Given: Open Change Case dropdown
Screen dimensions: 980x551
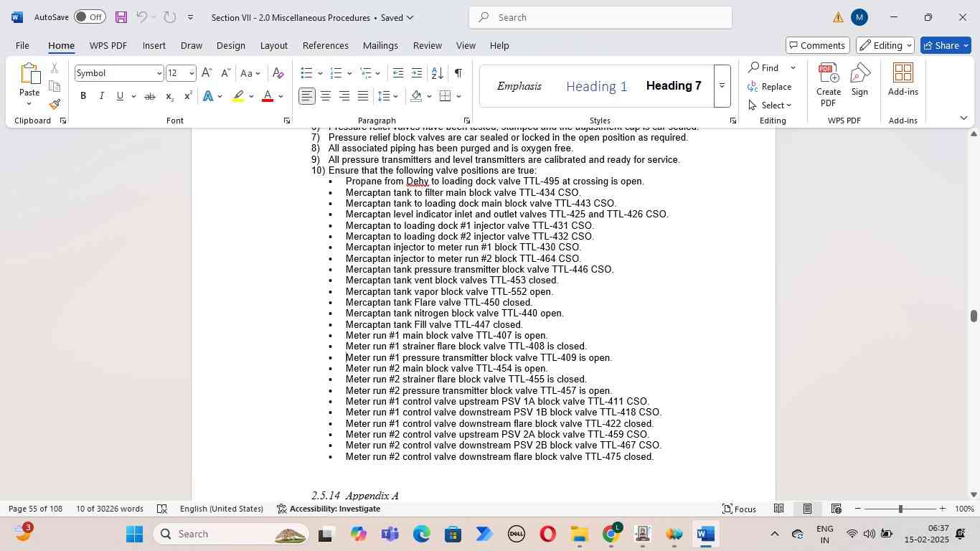Looking at the screenshot, I should coord(251,73).
